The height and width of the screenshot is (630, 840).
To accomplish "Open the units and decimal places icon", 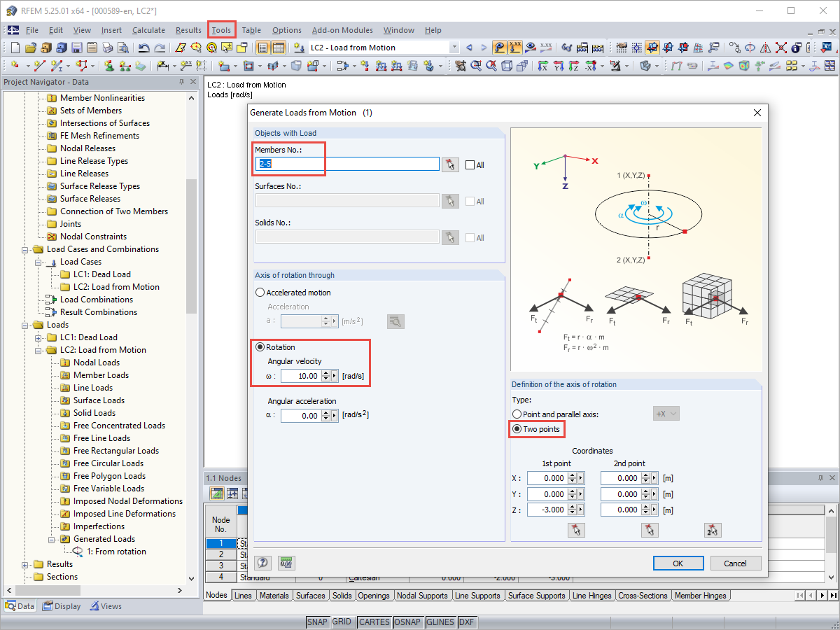I will point(286,562).
